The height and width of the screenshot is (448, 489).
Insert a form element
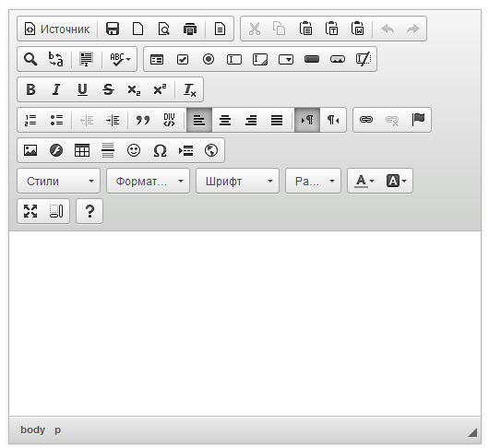coord(157,59)
